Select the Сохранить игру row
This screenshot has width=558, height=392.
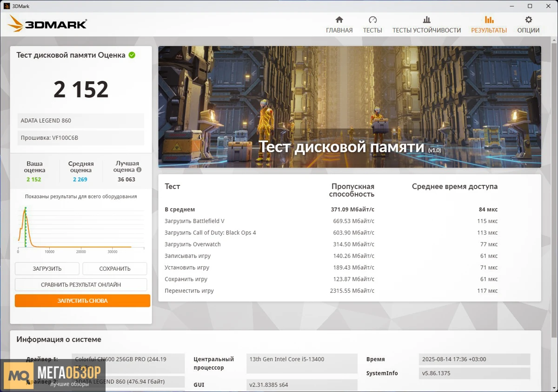point(331,279)
